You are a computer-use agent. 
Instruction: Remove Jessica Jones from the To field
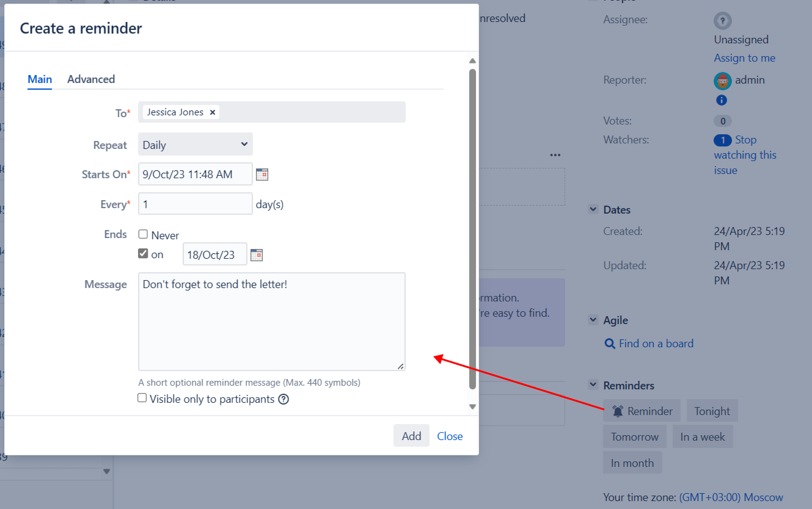tap(213, 112)
